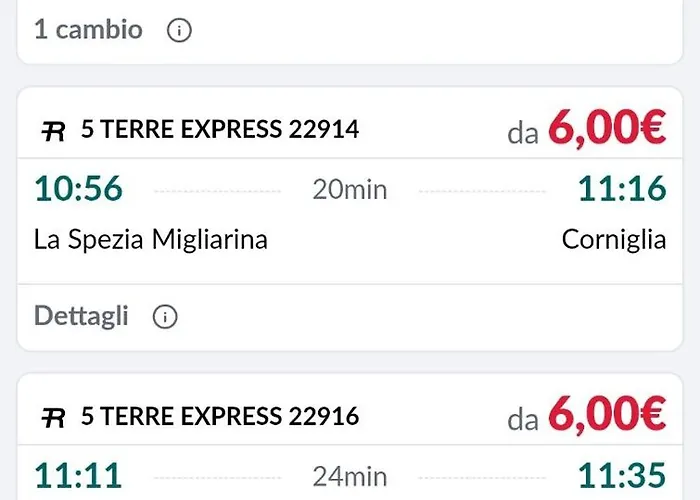Screen dimensions: 700x500
Task: Tap the 11:11 departure time
Action: [78, 475]
